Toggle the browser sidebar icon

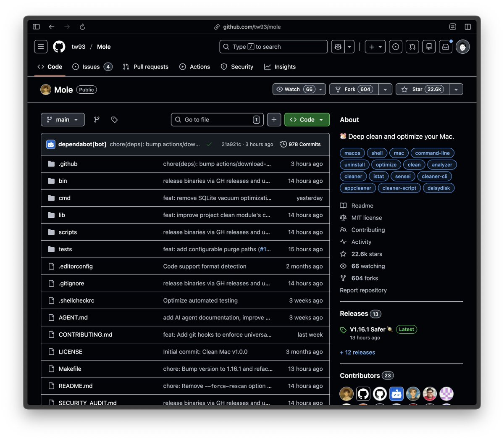pyautogui.click(x=37, y=27)
